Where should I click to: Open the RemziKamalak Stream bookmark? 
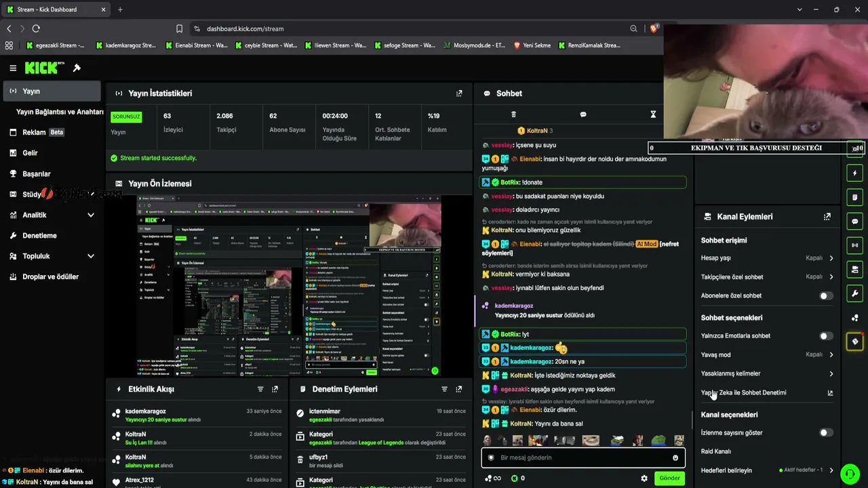coord(589,45)
